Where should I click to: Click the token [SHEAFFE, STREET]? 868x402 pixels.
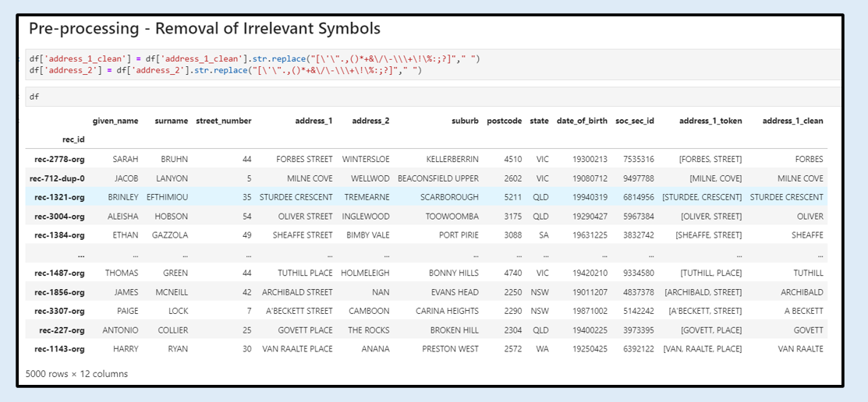pos(709,235)
